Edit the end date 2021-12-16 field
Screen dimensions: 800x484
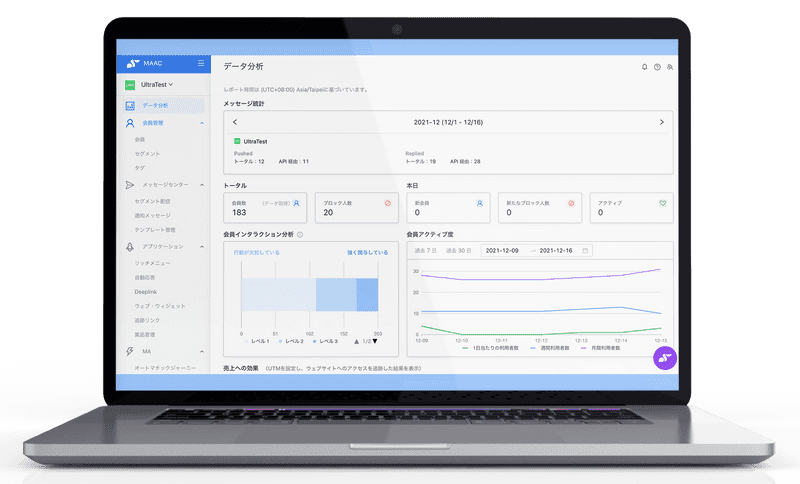(556, 250)
